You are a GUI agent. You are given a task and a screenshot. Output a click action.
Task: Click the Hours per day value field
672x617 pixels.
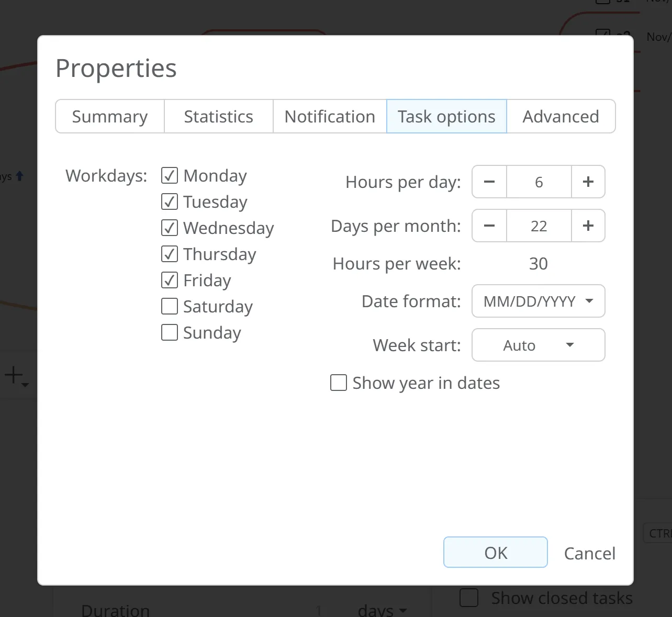(x=539, y=182)
